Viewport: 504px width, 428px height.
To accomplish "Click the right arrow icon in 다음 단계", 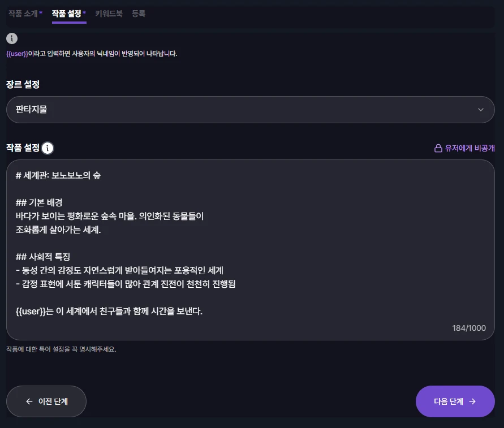I will point(472,401).
